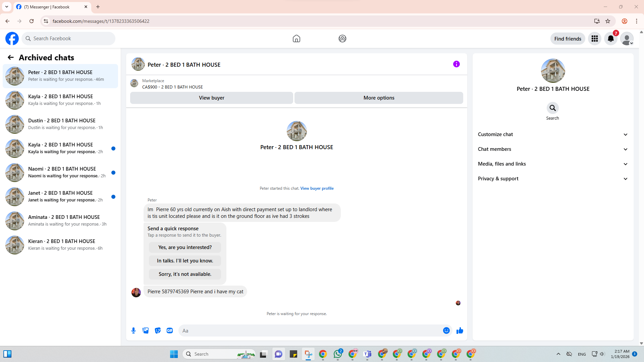
Task: Send quick response 'Yes, are you interested?'
Action: pyautogui.click(x=185, y=247)
